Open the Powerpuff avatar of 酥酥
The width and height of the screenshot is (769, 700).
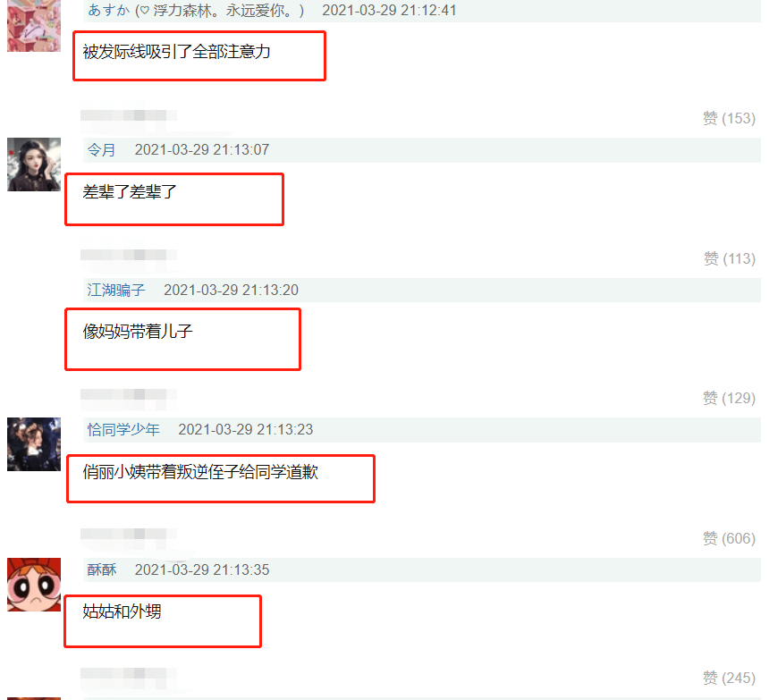click(34, 585)
